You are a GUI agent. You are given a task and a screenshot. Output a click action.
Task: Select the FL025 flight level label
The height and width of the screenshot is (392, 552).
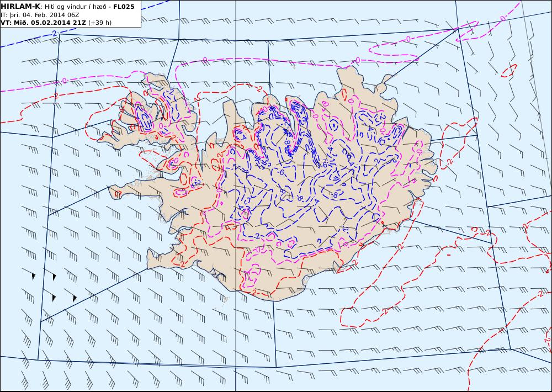coord(124,7)
